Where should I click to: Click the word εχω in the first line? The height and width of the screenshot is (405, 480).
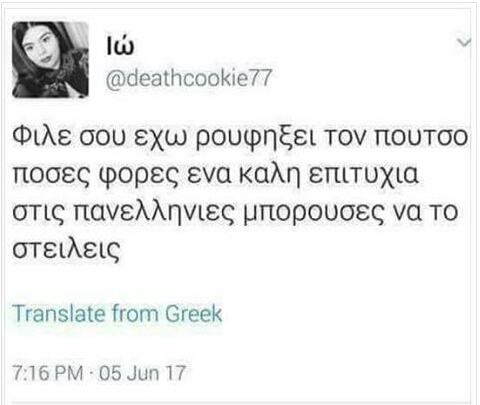click(x=160, y=138)
